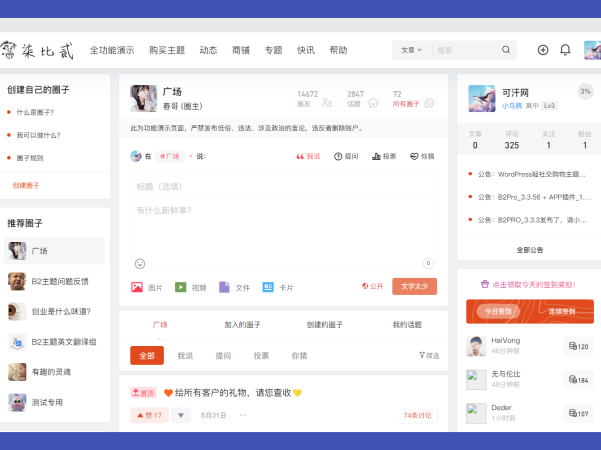Attach a file with 文件 icon
Screen dimensions: 601x450
tap(224, 287)
